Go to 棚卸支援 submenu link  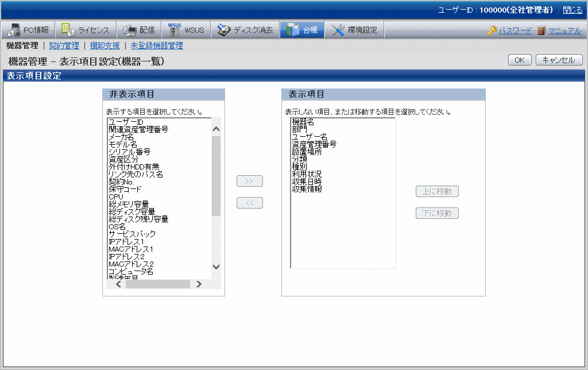click(105, 45)
